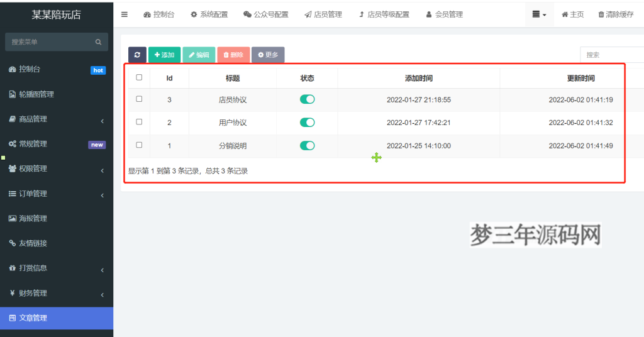Click the 权限管理 users icon
Screen dimensions: 644x337
tap(13, 168)
